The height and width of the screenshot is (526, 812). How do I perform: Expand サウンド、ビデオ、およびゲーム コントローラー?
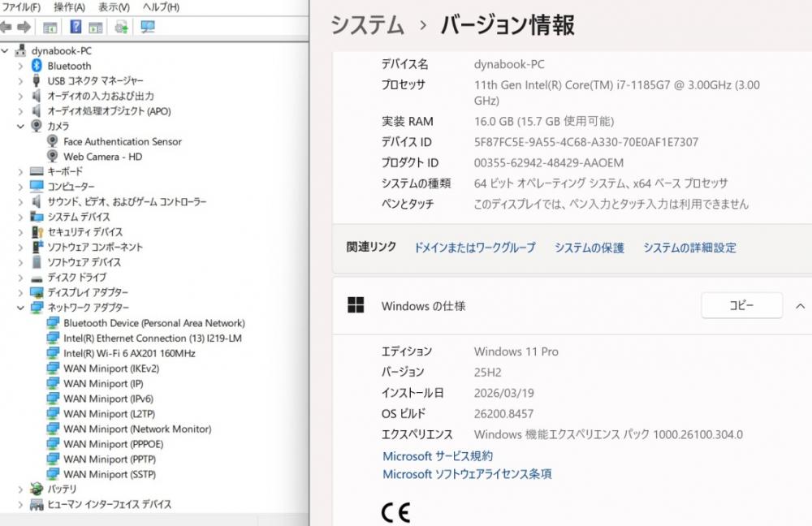tap(20, 201)
